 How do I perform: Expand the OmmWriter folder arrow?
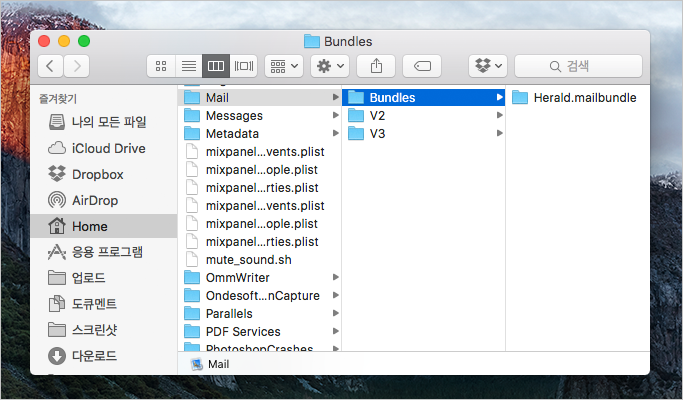pyautogui.click(x=335, y=277)
